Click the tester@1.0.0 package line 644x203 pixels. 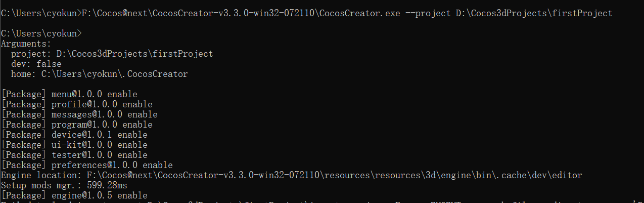point(74,155)
